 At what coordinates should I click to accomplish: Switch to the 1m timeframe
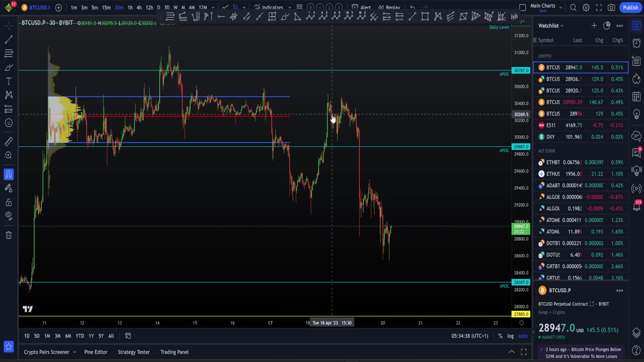[x=74, y=8]
